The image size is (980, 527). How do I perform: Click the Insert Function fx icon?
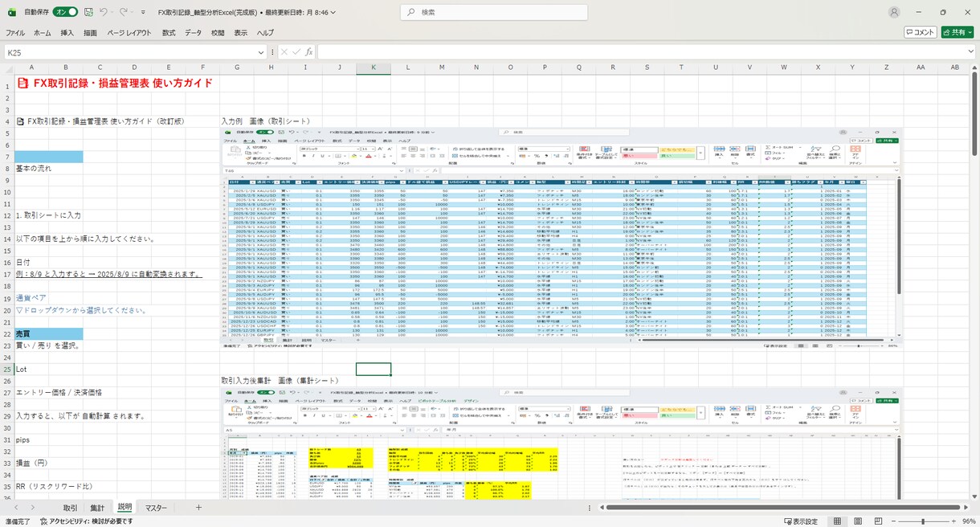308,51
